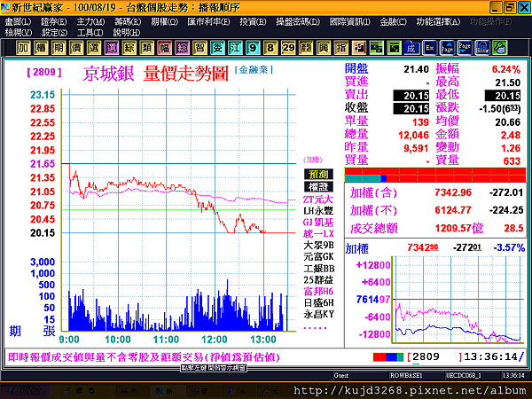Image resolution: width=532 pixels, height=399 pixels.
Task: Click the 開始 Start button on taskbar
Action: [27, 391]
